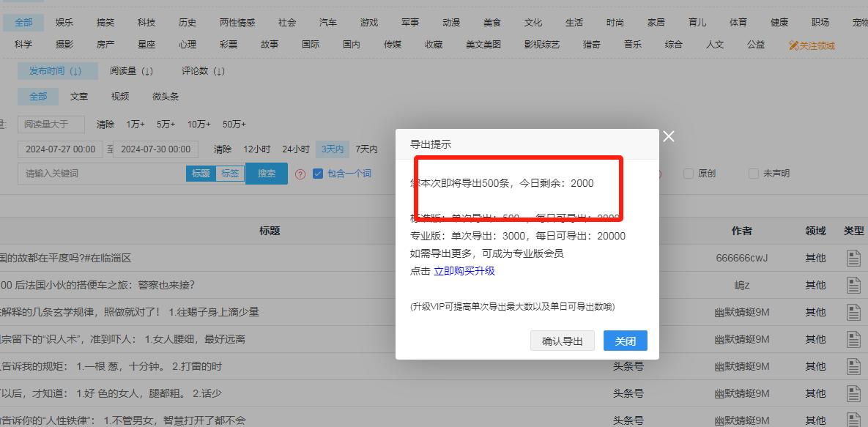Select the 标签 search mode toggle

click(231, 173)
